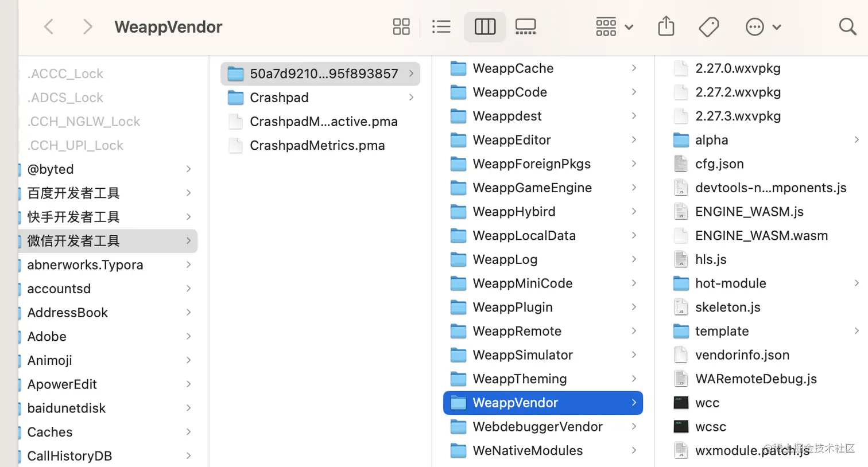Click the Share toolbar icon
The image size is (868, 467).
[666, 26]
